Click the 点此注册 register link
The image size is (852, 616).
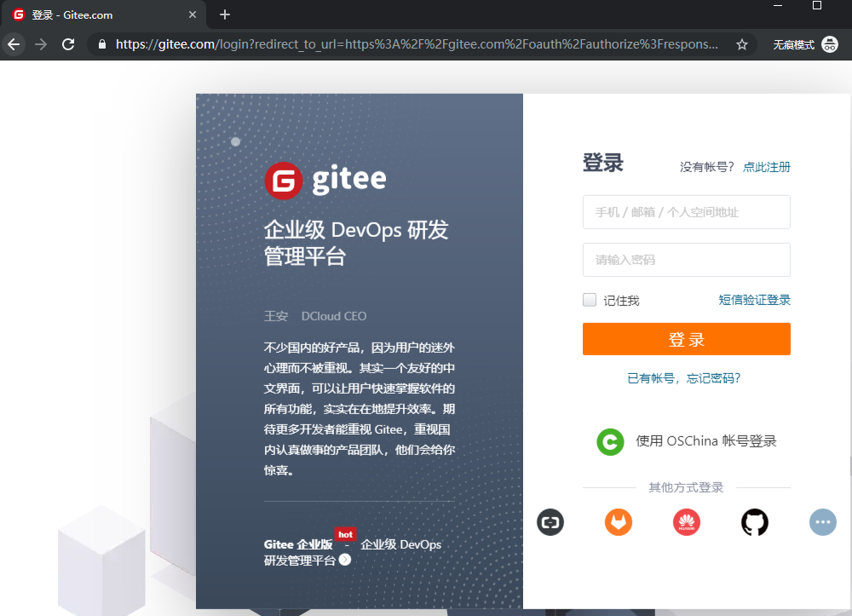click(766, 167)
